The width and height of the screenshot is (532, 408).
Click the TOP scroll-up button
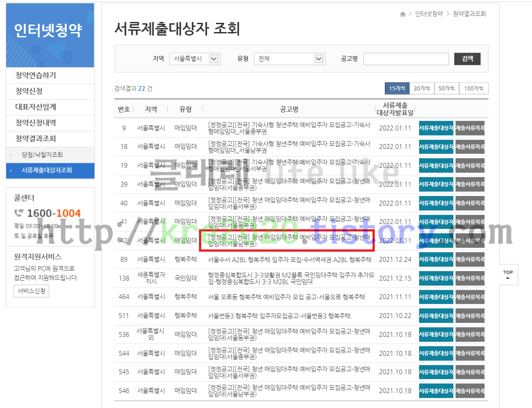(507, 275)
